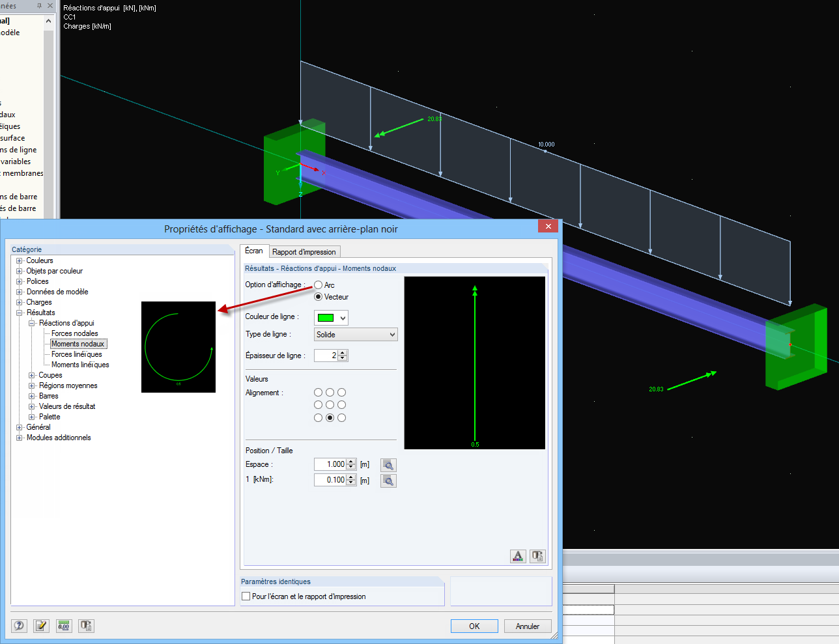Collapse the Réactions d'appui node
The image size is (839, 644).
coord(32,324)
